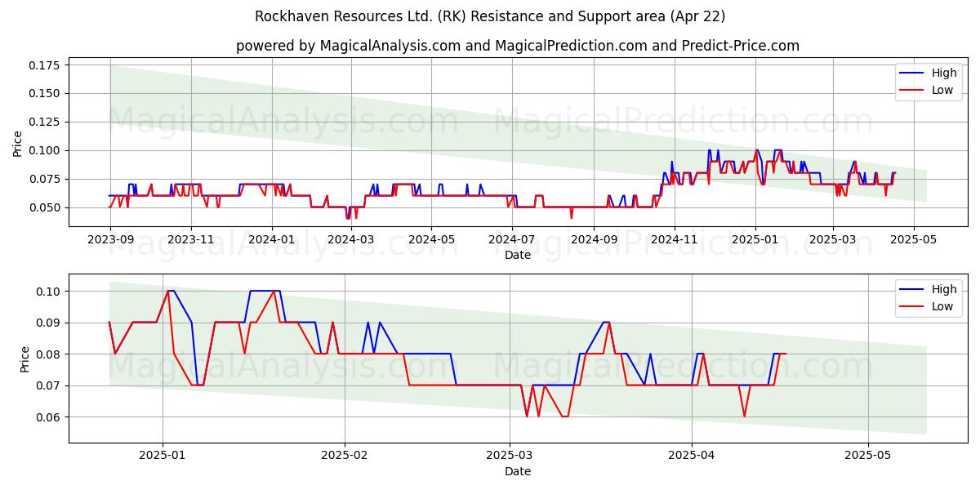The image size is (980, 490).
Task: Click the 2025-03 tick label in the upper chart
Action: [x=833, y=239]
